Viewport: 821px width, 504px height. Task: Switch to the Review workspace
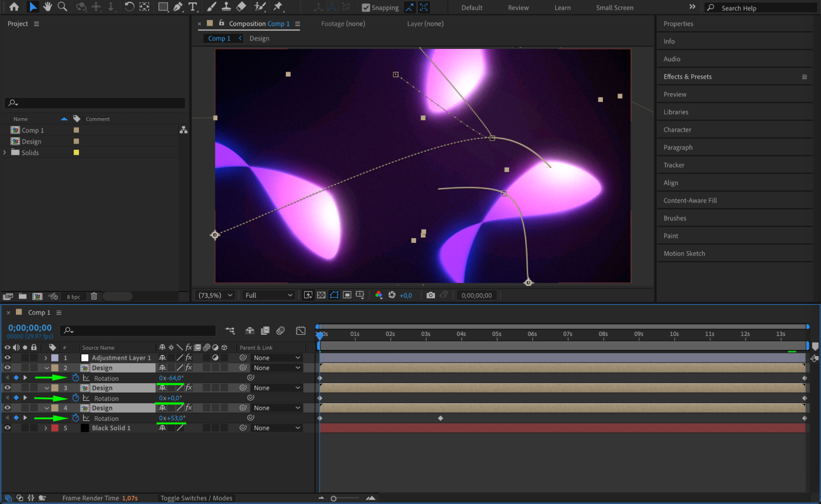[518, 7]
